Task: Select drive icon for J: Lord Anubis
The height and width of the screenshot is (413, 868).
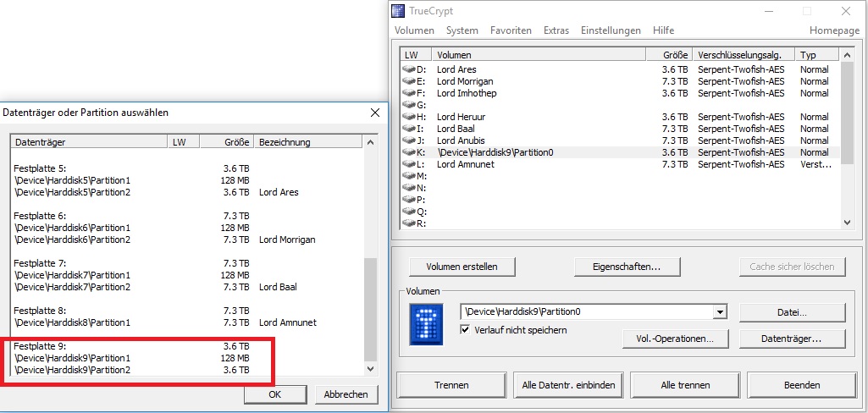Action: click(409, 140)
